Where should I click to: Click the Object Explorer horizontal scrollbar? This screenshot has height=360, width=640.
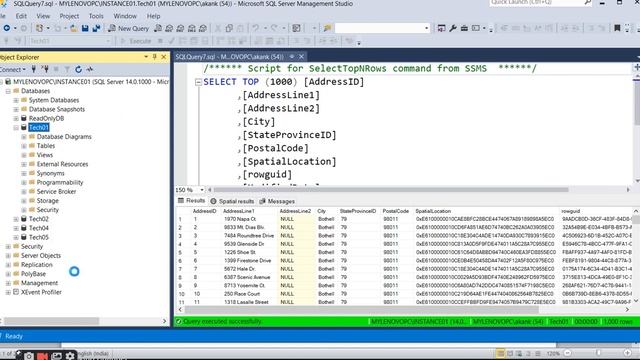pos(51,321)
